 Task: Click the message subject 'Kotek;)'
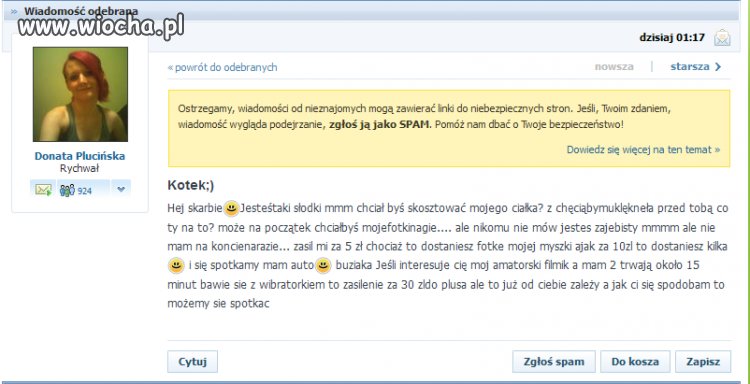(x=191, y=186)
